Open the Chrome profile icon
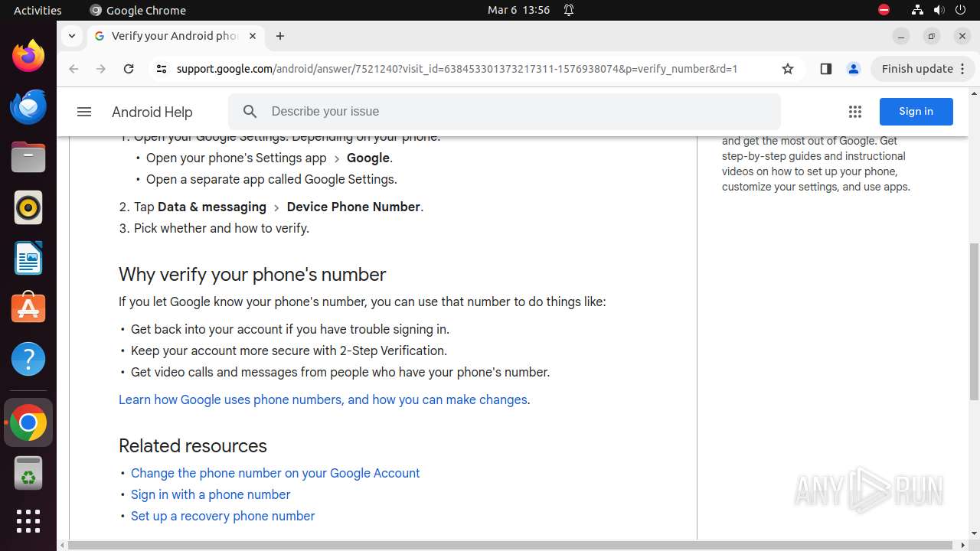980x551 pixels. [x=853, y=69]
